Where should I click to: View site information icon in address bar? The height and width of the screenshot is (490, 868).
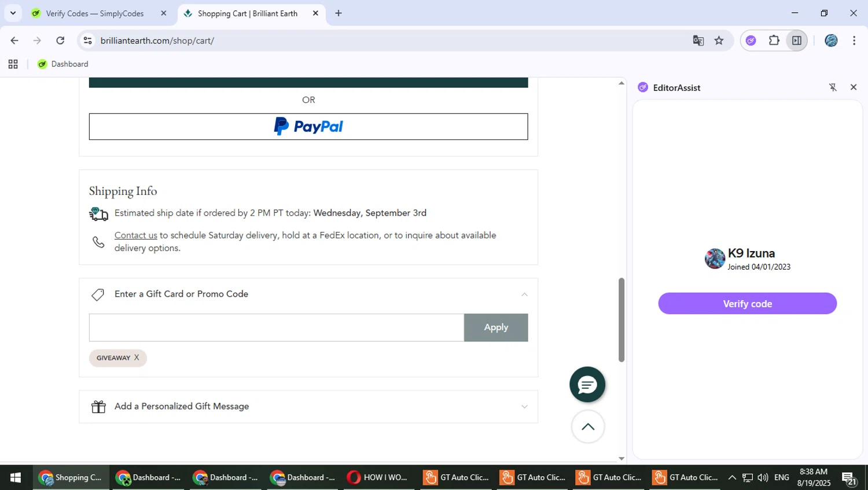[x=88, y=40]
